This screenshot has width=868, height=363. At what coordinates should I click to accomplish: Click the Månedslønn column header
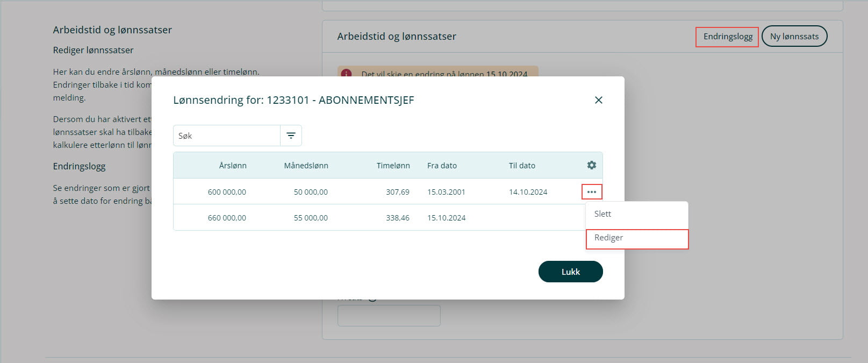(306, 166)
